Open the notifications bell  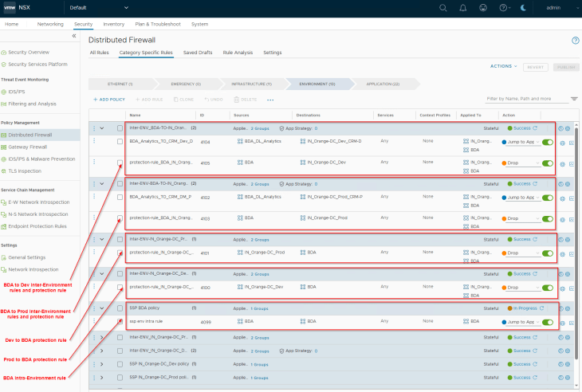click(x=464, y=8)
